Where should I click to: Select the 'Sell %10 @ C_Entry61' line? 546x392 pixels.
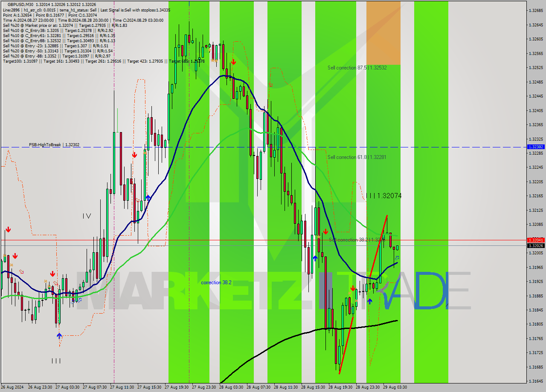tap(59, 36)
